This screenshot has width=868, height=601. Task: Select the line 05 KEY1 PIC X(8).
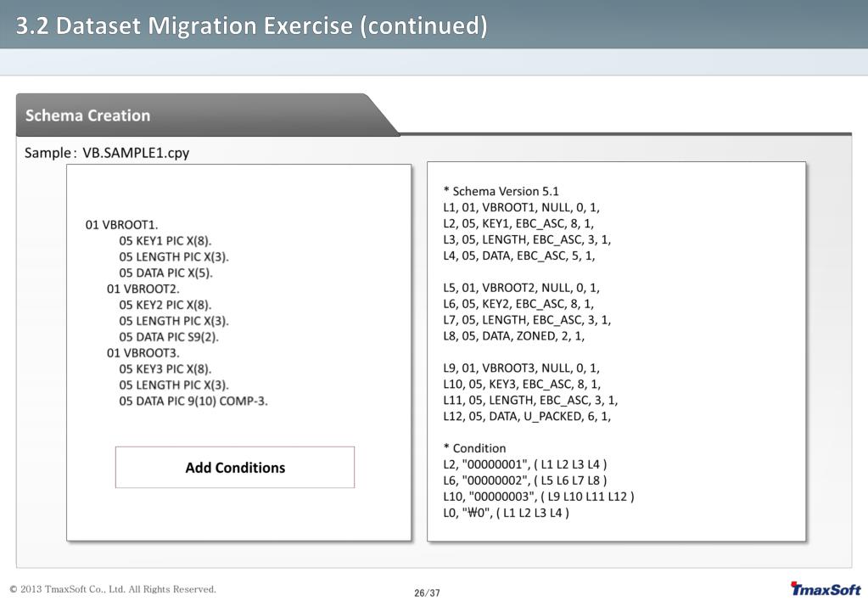pyautogui.click(x=165, y=241)
